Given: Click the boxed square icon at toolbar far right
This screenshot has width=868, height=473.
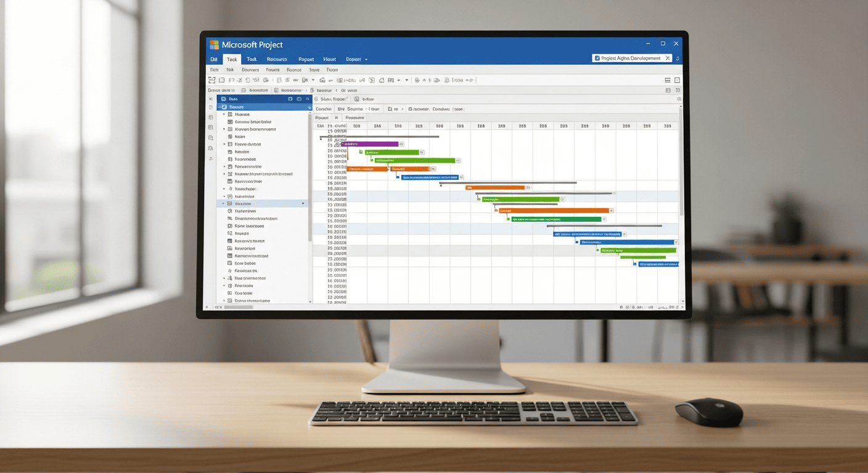Looking at the screenshot, I should point(678,80).
